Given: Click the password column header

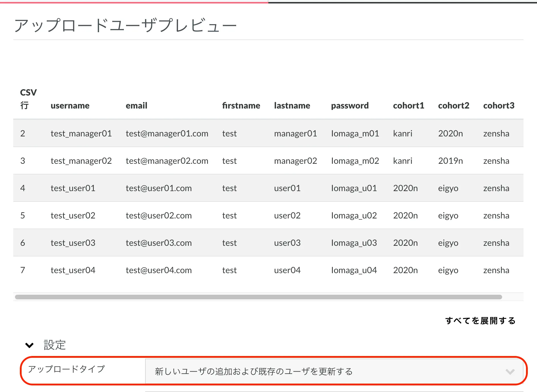Looking at the screenshot, I should pyautogui.click(x=350, y=106).
